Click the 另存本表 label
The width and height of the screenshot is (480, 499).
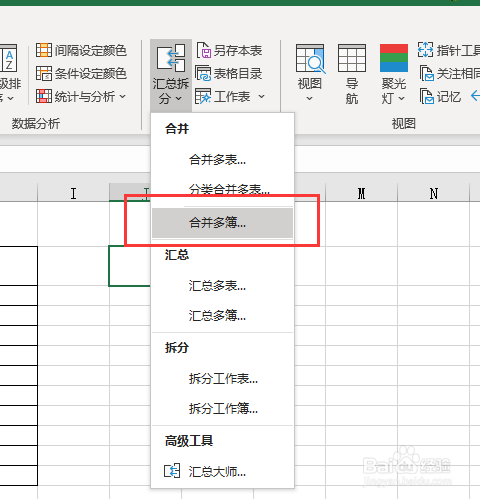[238, 50]
